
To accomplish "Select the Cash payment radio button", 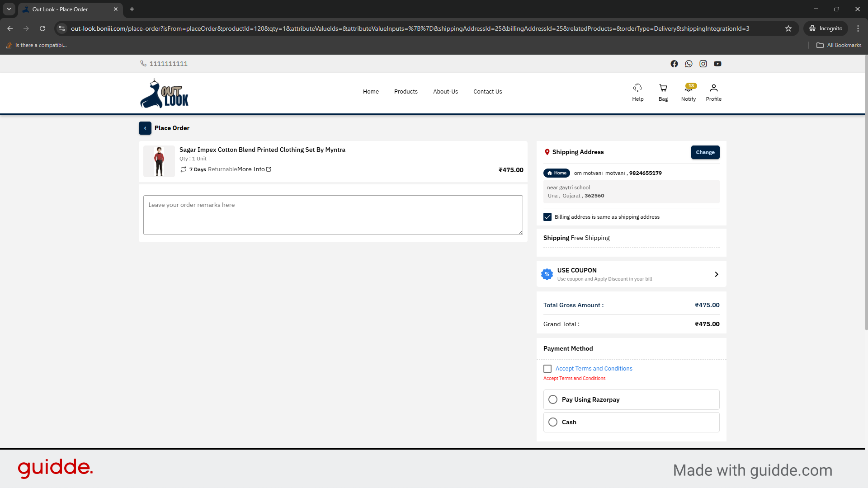I will click(552, 422).
